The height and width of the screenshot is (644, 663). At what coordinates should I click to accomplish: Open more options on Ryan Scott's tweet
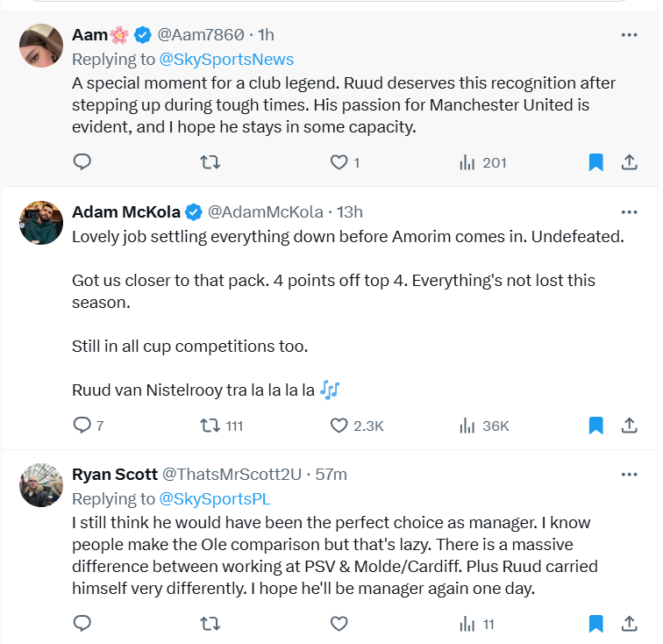629,475
